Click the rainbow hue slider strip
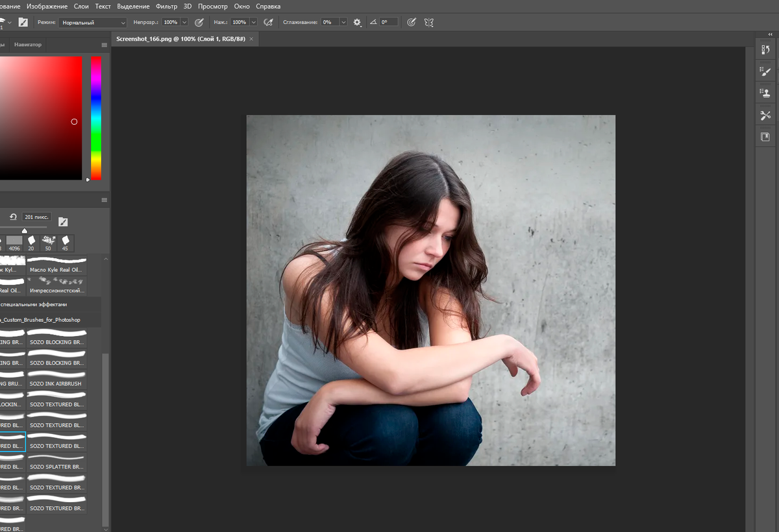Screen dimensions: 779x532 pyautogui.click(x=96, y=117)
